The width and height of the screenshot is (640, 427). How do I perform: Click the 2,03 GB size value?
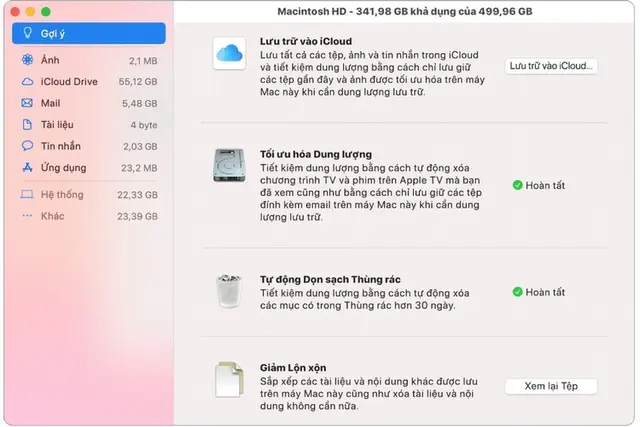[140, 146]
